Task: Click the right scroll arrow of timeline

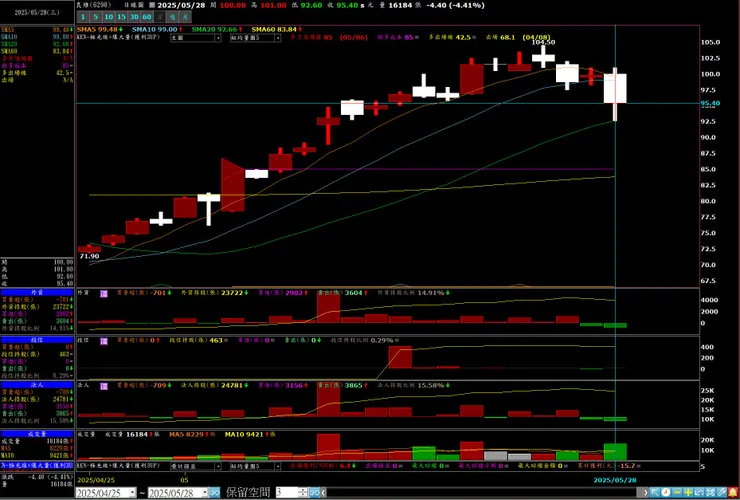Action: pyautogui.click(x=646, y=492)
